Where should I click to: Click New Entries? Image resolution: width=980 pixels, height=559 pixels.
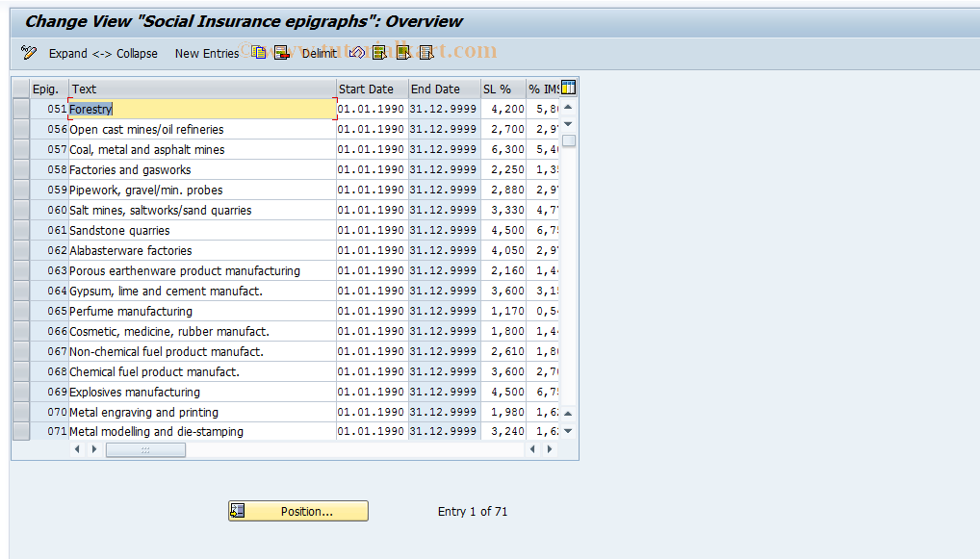207,54
